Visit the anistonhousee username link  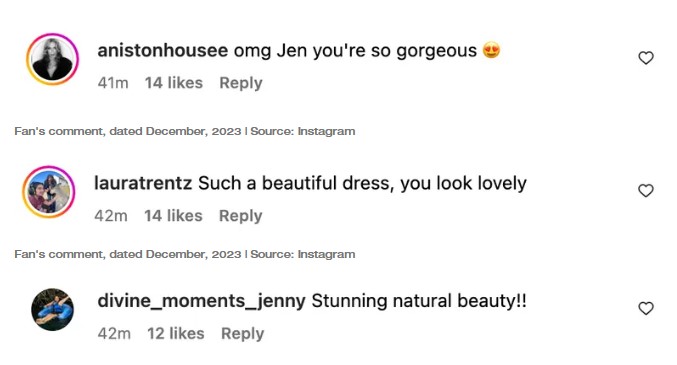[x=163, y=51]
